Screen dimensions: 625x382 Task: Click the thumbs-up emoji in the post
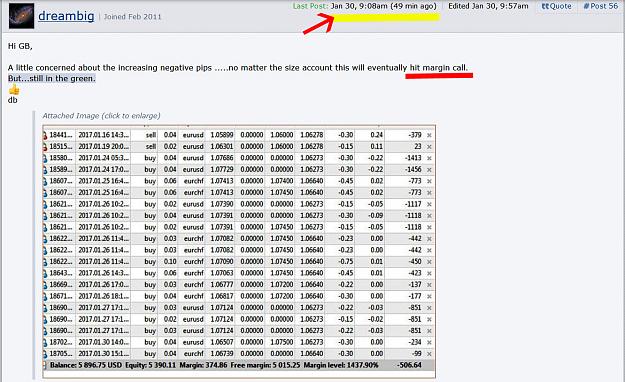[14, 89]
